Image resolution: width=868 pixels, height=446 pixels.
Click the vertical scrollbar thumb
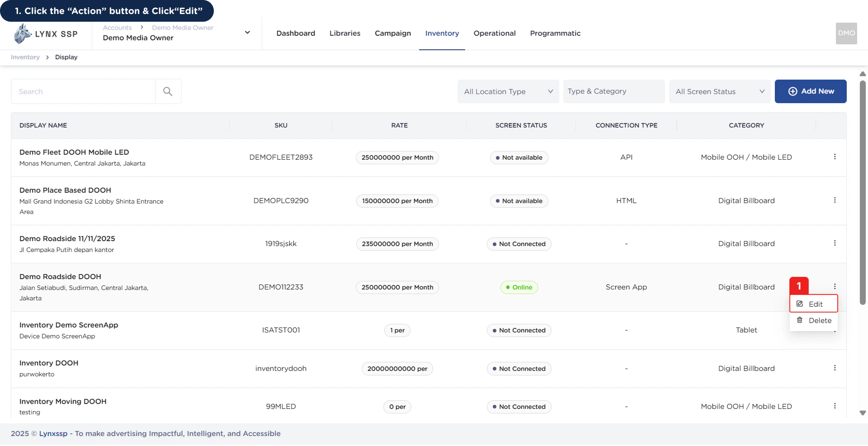pyautogui.click(x=863, y=192)
